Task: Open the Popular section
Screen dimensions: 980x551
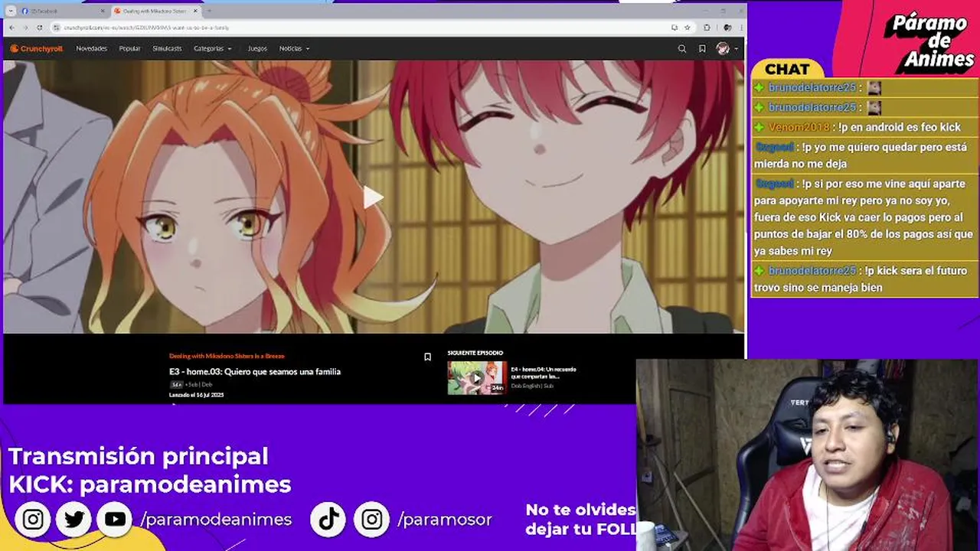Action: click(129, 48)
